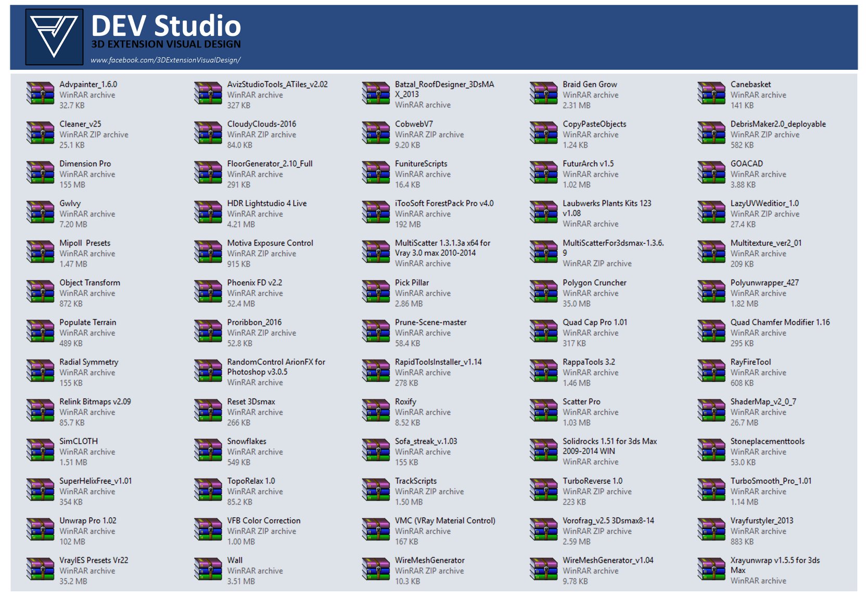Open the 3DExtensionVisualDesign Facebook link
This screenshot has width=868, height=602.
coord(165,60)
